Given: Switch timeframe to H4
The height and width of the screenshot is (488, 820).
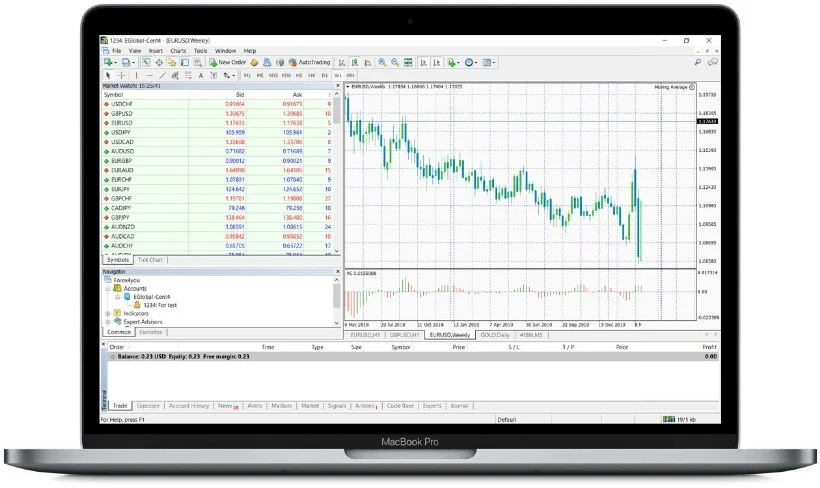Looking at the screenshot, I should point(312,75).
